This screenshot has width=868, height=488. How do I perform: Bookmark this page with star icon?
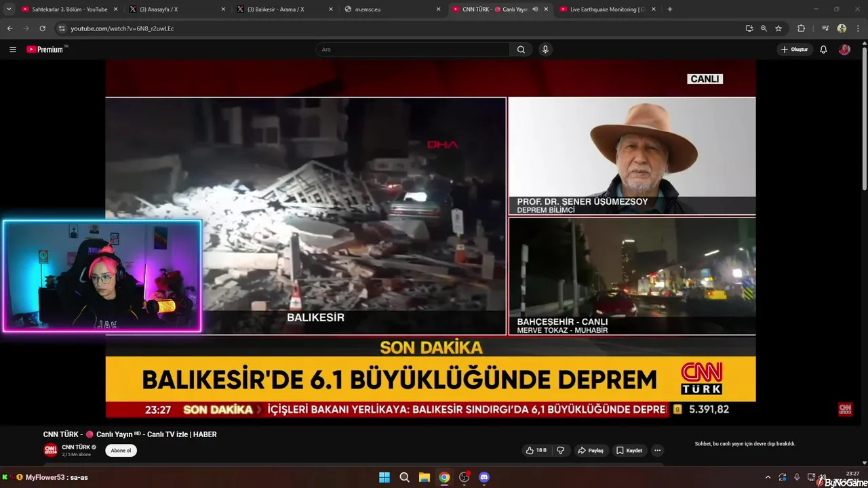click(x=778, y=28)
